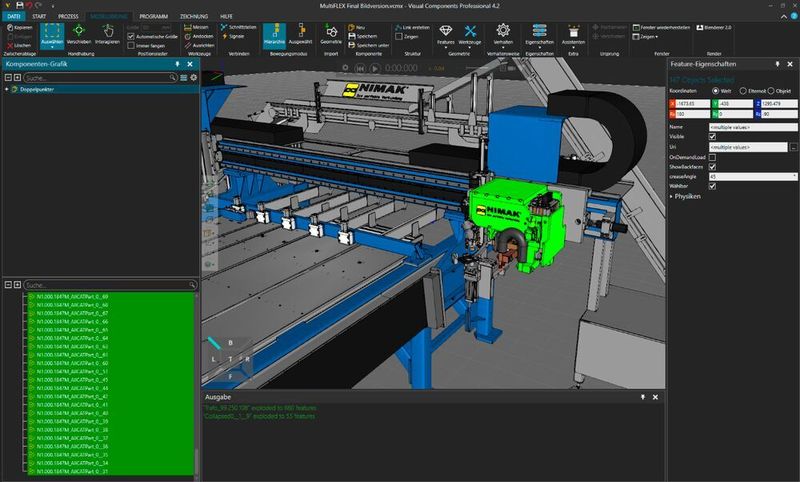Click the save icon in the title bar
Image resolution: width=800 pixels, height=482 pixels.
(19, 5)
